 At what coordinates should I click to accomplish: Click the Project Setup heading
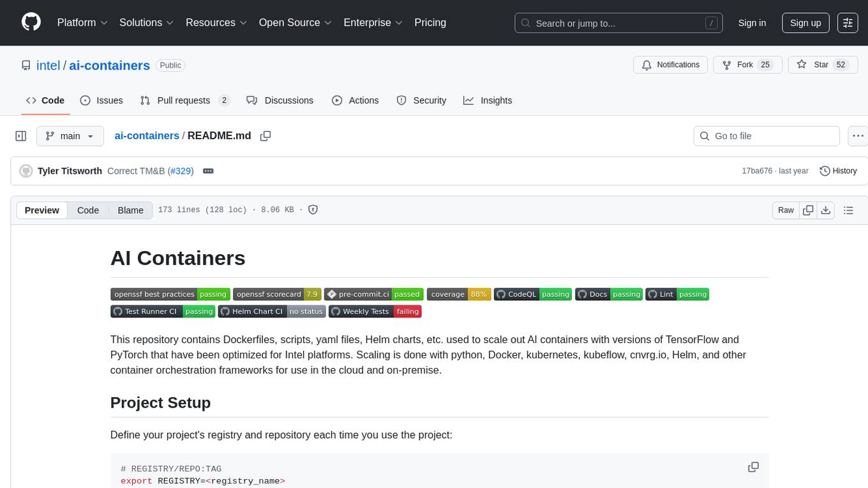click(x=160, y=402)
